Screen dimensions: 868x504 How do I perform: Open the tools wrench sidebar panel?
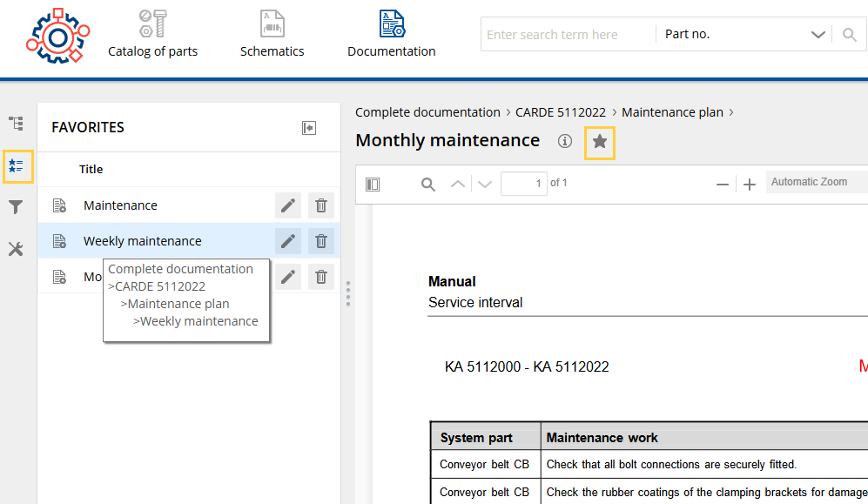pyautogui.click(x=16, y=249)
